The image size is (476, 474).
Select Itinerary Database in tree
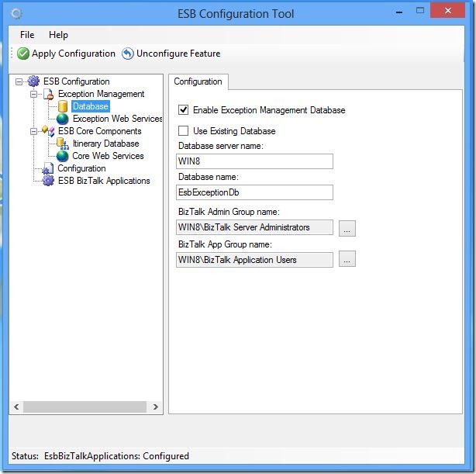[x=105, y=144]
